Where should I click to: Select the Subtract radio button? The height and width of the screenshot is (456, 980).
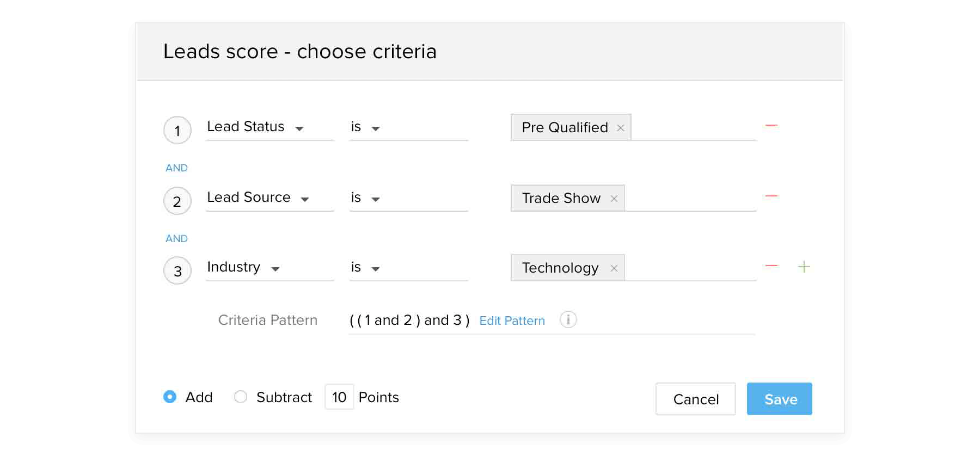(240, 397)
